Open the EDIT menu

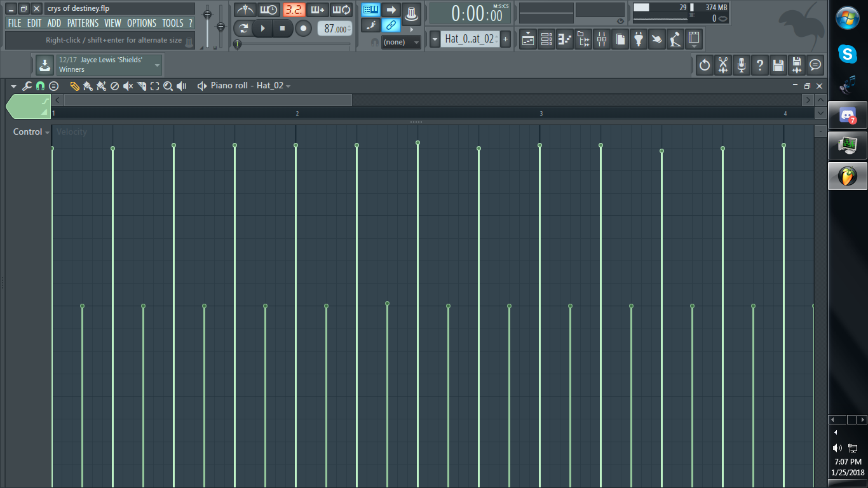(x=34, y=23)
